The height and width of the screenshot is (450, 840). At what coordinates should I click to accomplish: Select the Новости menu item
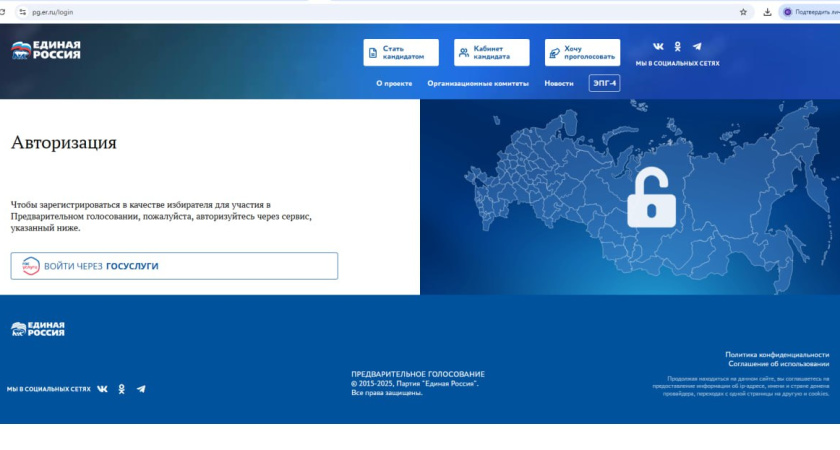click(x=559, y=84)
